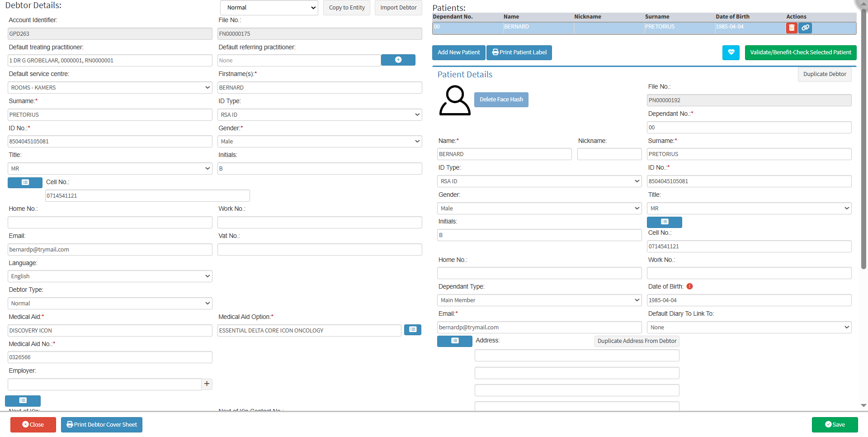Click the heart icon beside Validate button
The image size is (868, 437).
(731, 52)
